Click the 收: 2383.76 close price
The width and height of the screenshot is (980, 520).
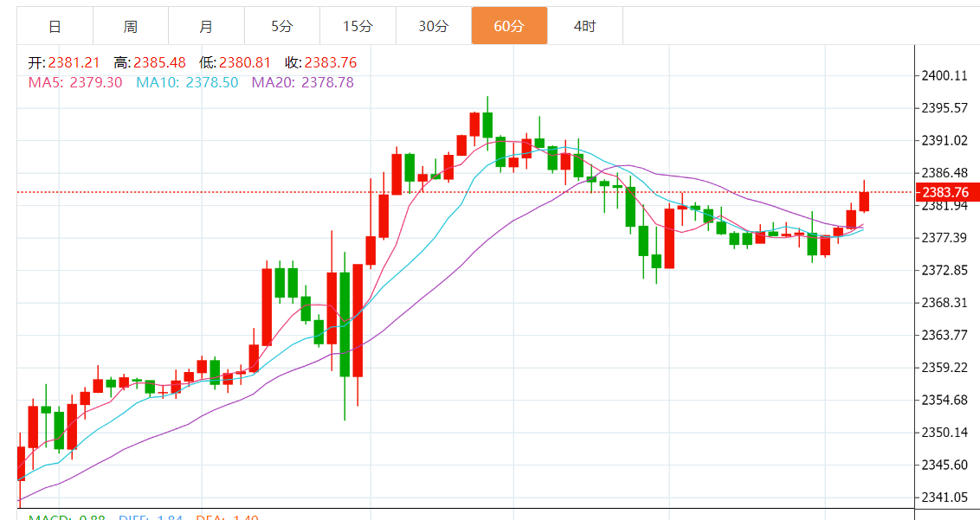click(320, 62)
